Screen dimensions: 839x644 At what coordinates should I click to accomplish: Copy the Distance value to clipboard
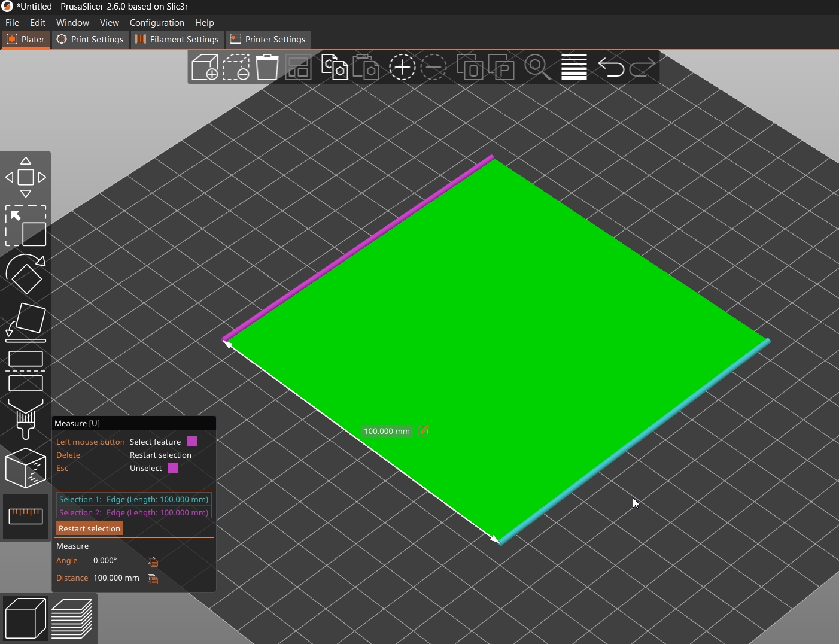[x=153, y=579]
